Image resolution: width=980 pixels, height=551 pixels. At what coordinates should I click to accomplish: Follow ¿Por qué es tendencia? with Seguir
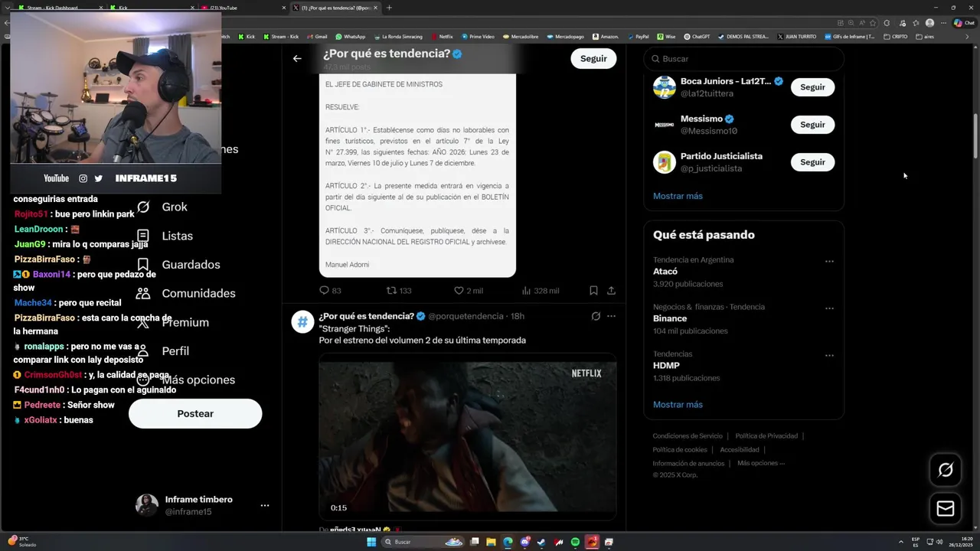coord(593,58)
